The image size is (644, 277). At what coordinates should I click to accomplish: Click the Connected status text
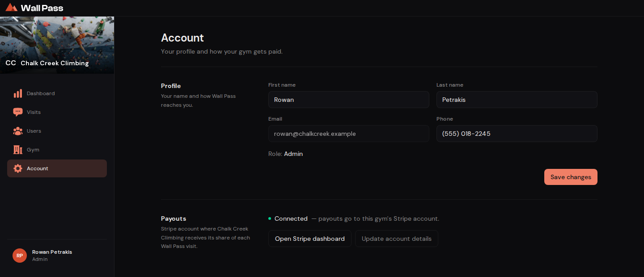(291, 219)
